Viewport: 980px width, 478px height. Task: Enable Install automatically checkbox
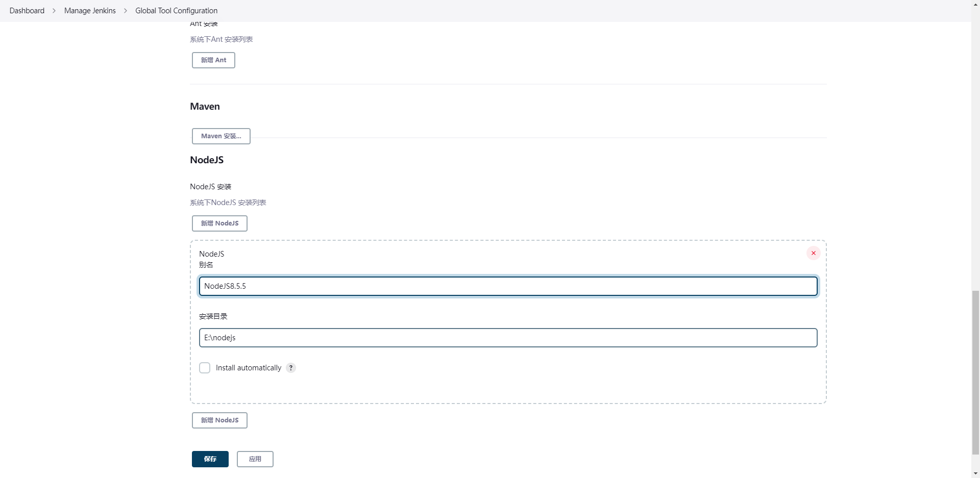point(205,368)
